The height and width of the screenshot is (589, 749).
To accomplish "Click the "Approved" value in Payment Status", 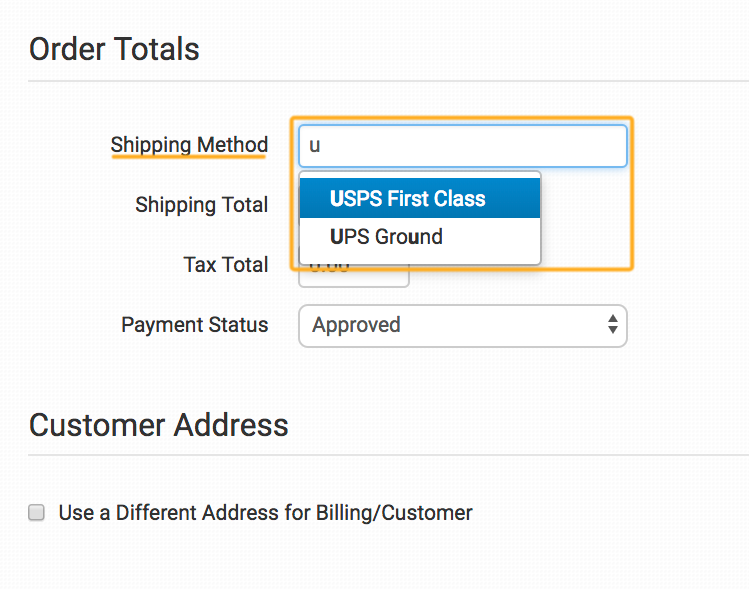I will 356,325.
